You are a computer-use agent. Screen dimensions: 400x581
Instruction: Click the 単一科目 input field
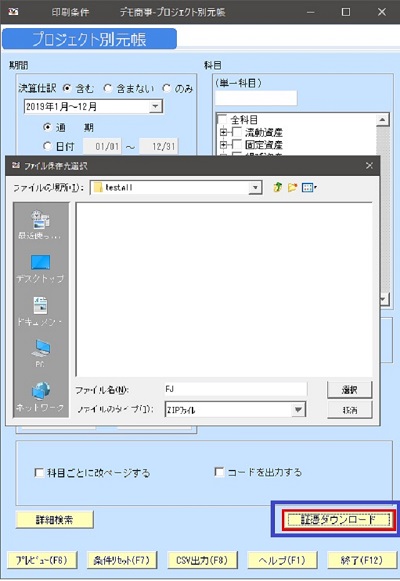click(x=256, y=98)
